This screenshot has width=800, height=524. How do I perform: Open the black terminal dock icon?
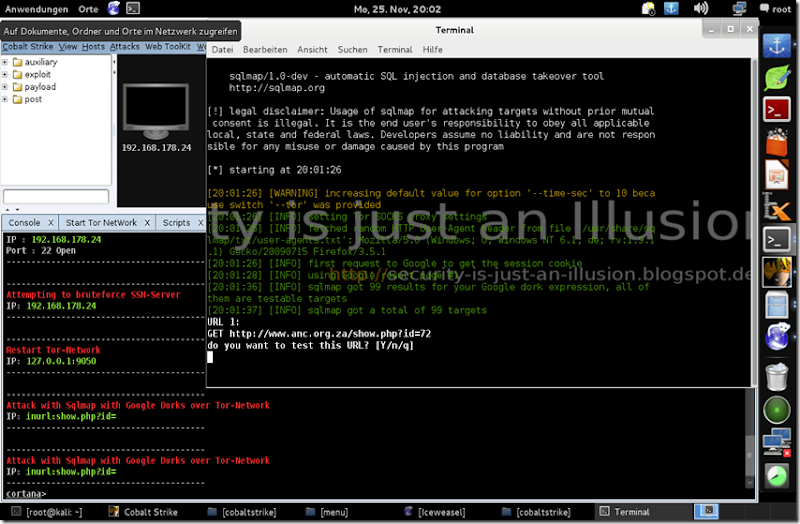[x=777, y=239]
